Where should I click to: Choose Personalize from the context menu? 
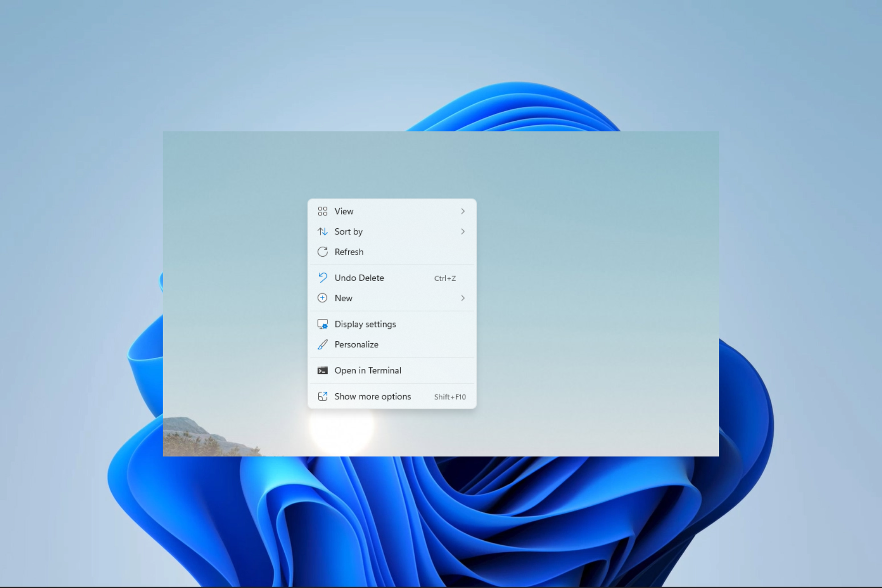pyautogui.click(x=392, y=344)
